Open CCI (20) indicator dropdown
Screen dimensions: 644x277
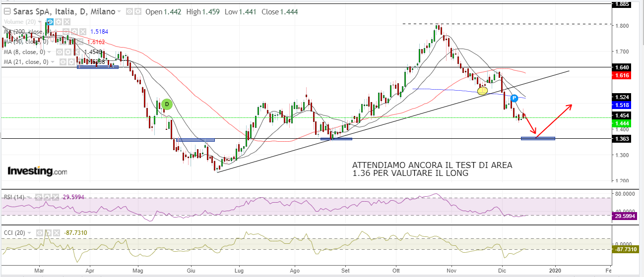pyautogui.click(x=29, y=233)
